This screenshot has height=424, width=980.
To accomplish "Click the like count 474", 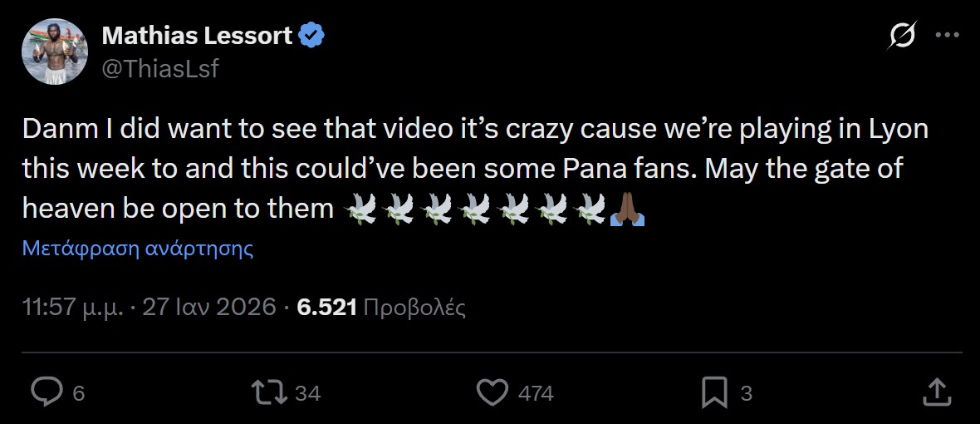I will point(536,393).
